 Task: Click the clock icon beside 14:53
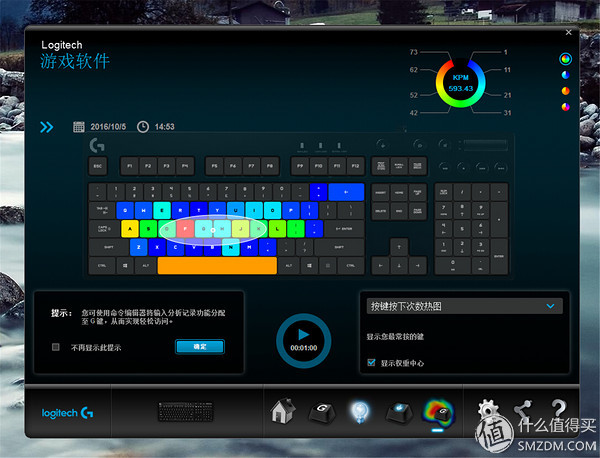tap(143, 127)
